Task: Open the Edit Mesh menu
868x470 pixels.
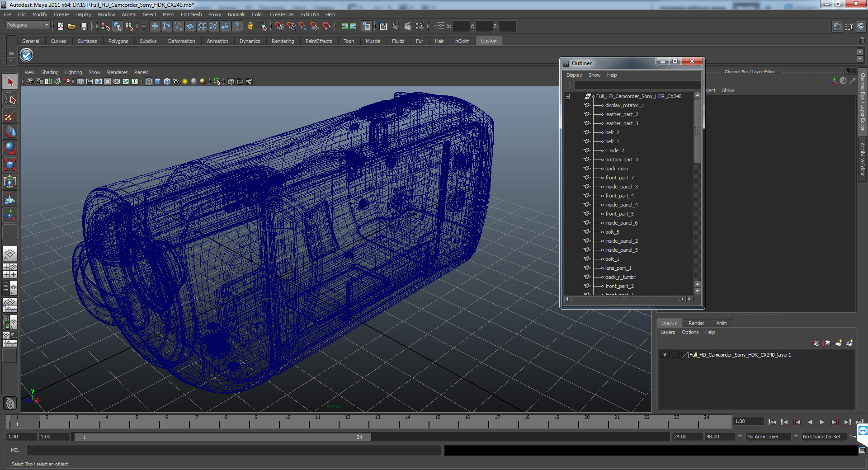Action: (191, 14)
